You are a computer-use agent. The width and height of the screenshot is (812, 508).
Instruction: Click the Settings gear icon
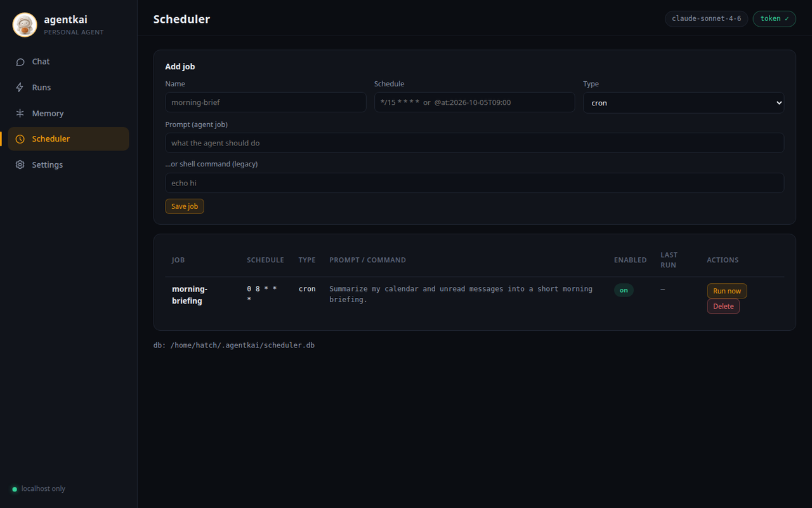(20, 164)
